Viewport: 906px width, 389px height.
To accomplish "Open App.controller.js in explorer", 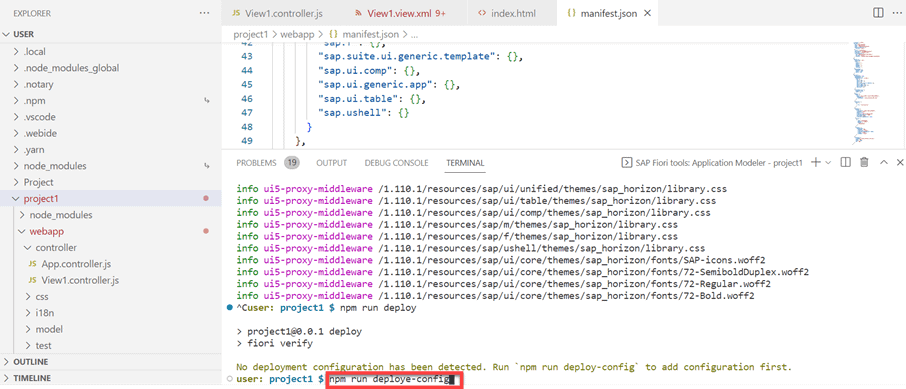I will point(110,264).
